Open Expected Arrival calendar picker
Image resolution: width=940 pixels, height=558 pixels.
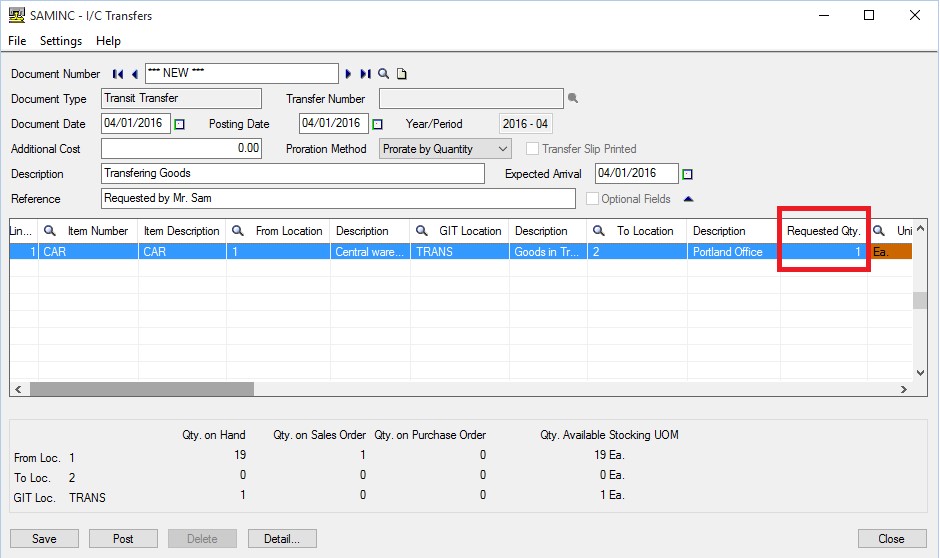[688, 174]
